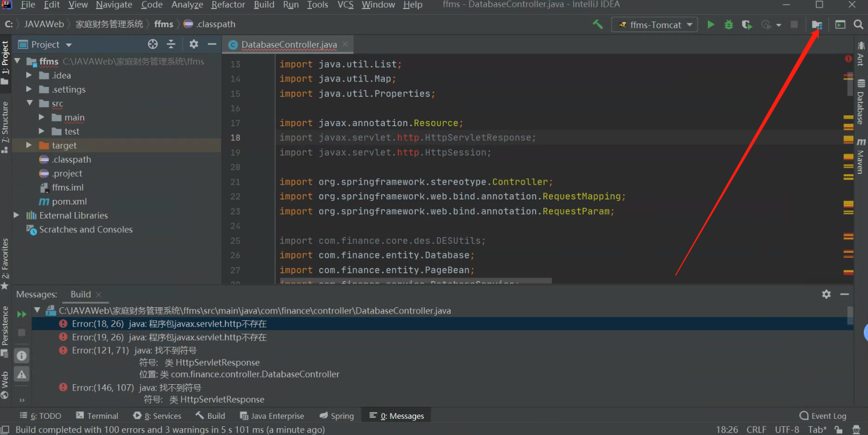Expand the test folder
Image resolution: width=868 pixels, height=435 pixels.
tap(41, 131)
